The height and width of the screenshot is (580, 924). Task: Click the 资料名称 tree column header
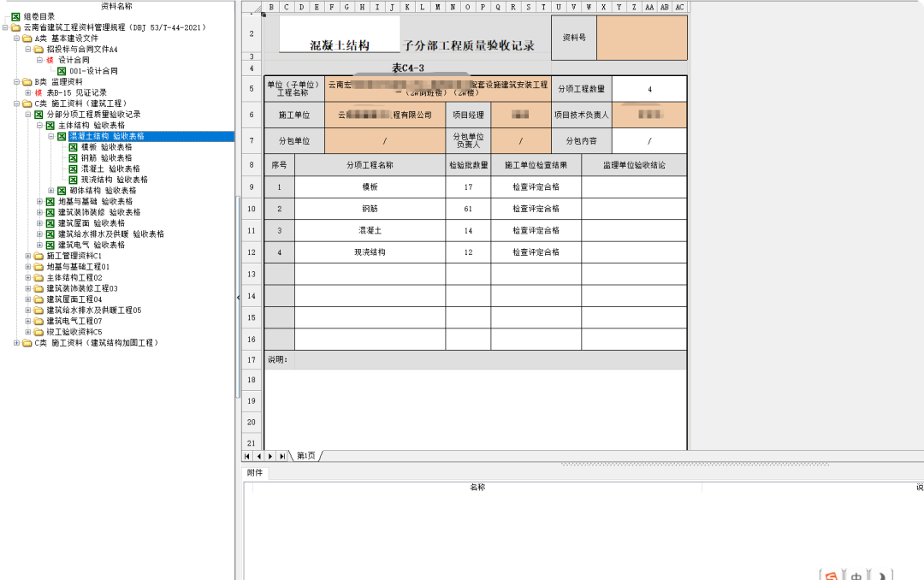(x=116, y=7)
